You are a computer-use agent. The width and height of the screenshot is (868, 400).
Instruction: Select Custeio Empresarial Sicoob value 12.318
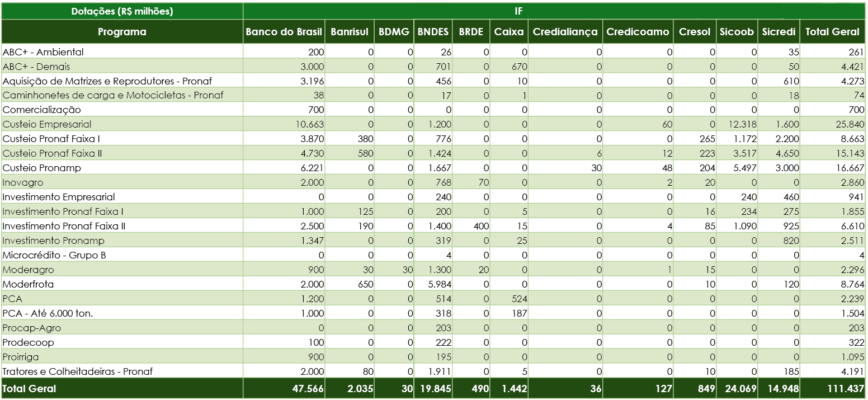coord(737,124)
